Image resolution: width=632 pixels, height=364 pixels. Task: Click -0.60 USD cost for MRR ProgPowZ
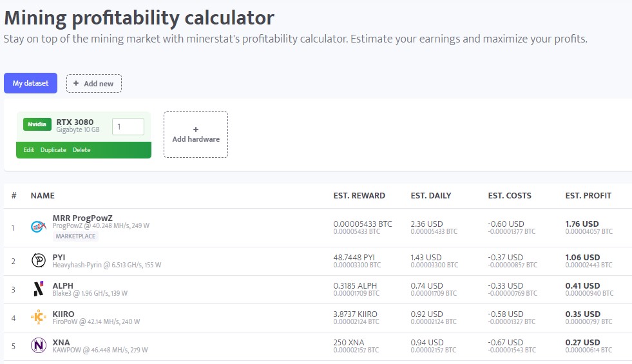tap(506, 224)
